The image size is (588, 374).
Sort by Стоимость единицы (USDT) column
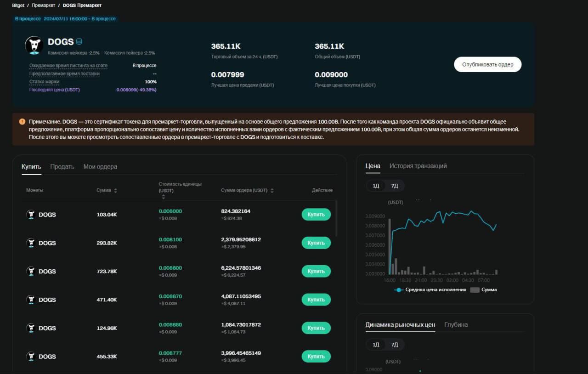[163, 197]
